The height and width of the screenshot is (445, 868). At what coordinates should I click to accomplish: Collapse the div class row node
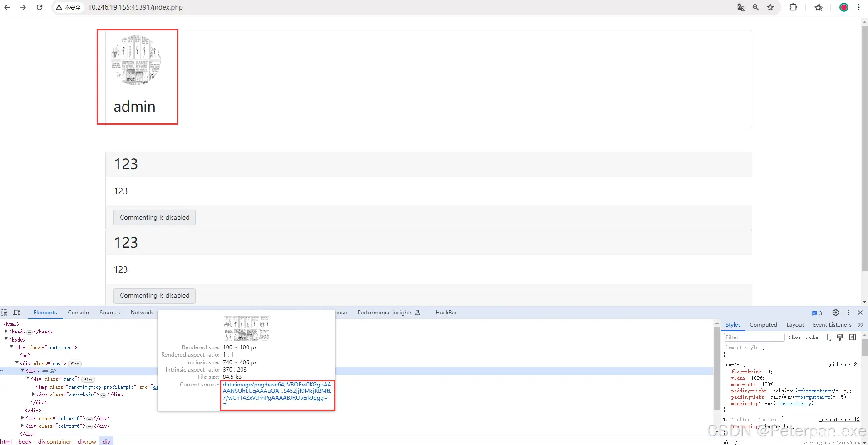click(17, 363)
